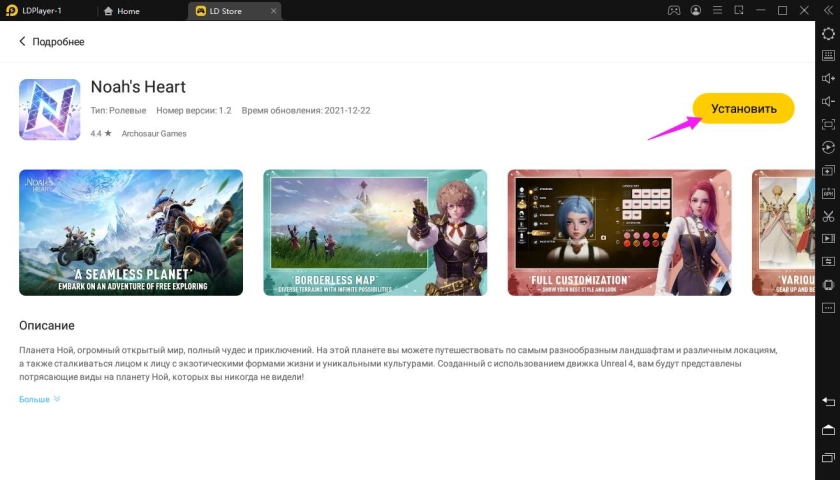Click the Android home icon

(x=828, y=430)
